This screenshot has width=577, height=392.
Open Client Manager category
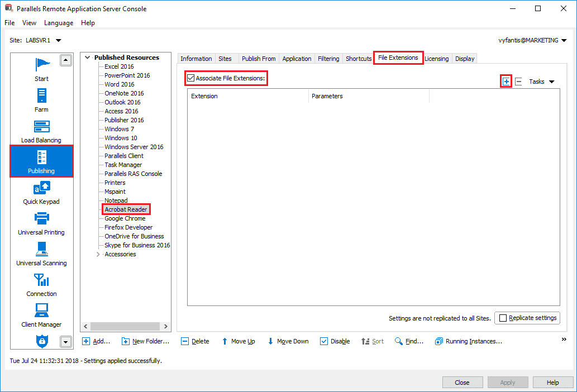tap(41, 316)
